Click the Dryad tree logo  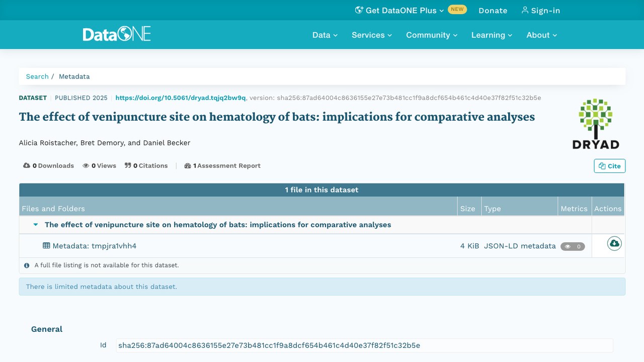pyautogui.click(x=596, y=124)
